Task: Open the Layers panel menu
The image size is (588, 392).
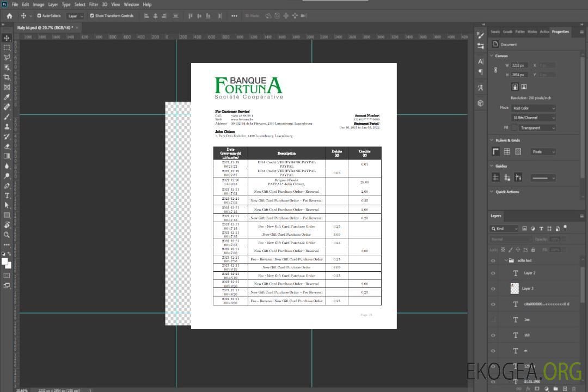Action: 581,216
